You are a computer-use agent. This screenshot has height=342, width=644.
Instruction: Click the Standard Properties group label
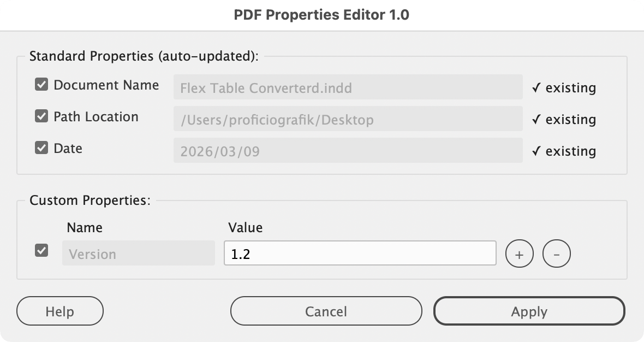tap(144, 56)
